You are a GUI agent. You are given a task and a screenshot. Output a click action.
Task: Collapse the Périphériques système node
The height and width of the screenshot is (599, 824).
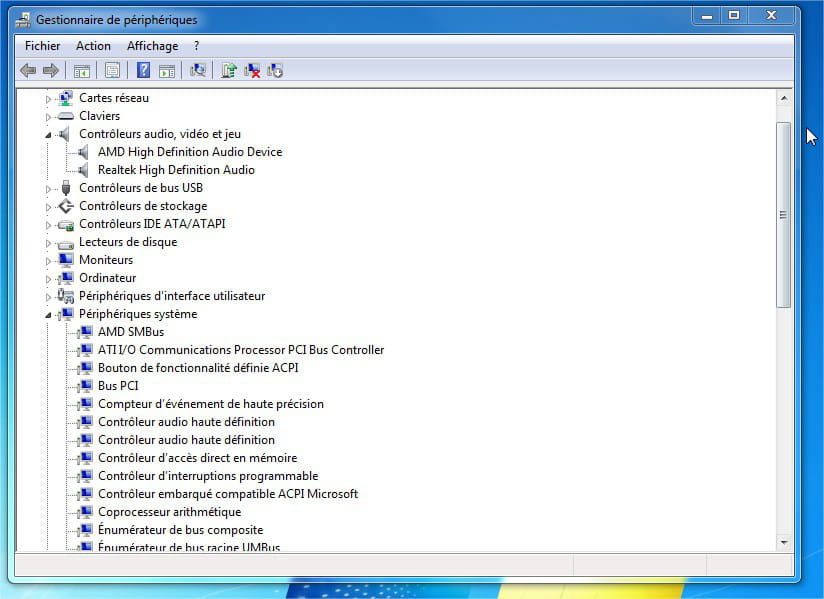click(47, 314)
